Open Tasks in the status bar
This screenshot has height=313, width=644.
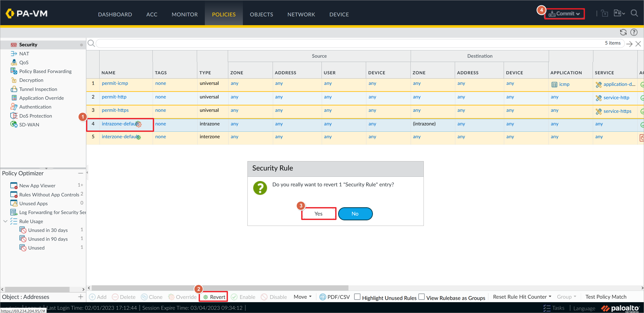[554, 308]
